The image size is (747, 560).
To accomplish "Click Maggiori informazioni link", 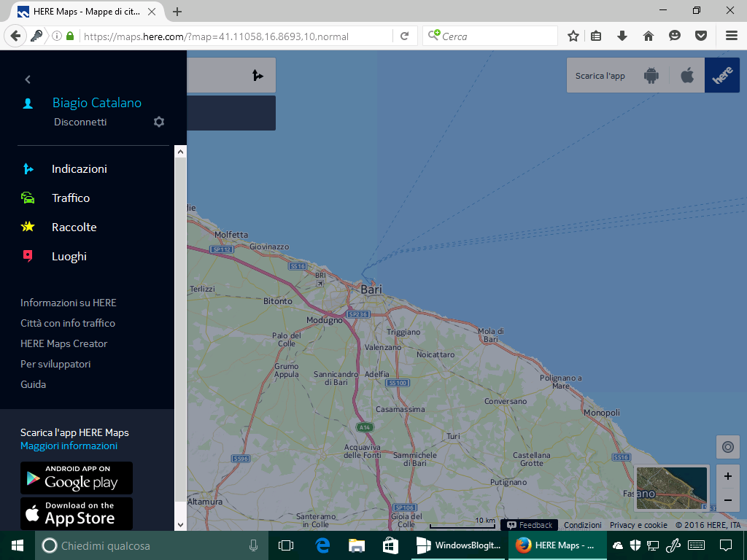I will pos(69,446).
